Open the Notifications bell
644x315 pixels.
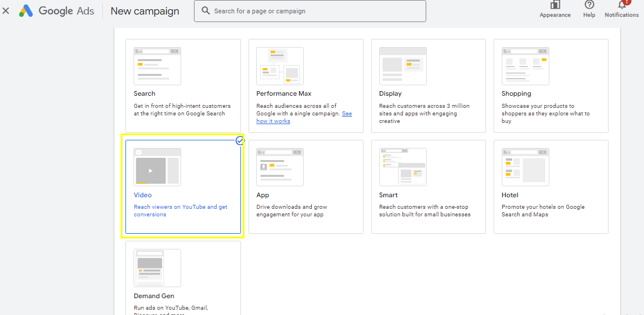pyautogui.click(x=622, y=5)
